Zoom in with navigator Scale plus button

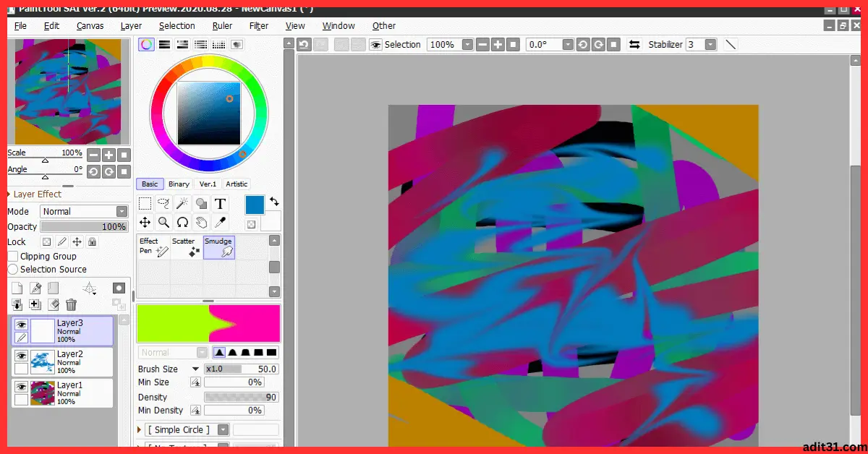click(x=109, y=155)
